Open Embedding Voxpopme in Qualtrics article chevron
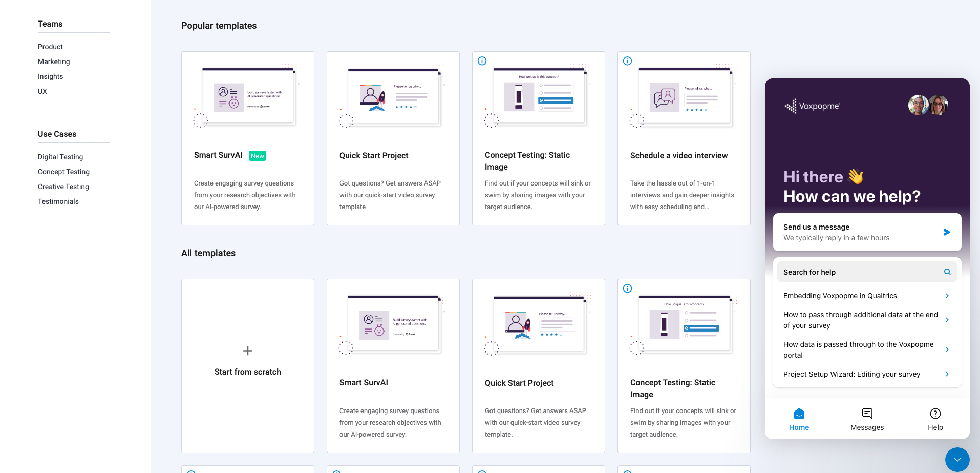This screenshot has width=980, height=473. 947,296
